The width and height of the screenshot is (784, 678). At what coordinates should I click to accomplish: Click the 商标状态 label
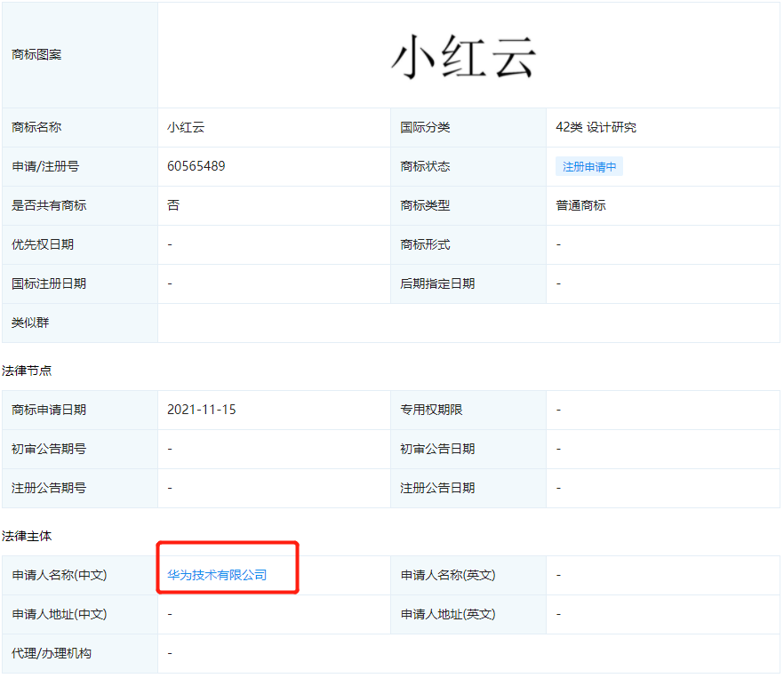[425, 166]
